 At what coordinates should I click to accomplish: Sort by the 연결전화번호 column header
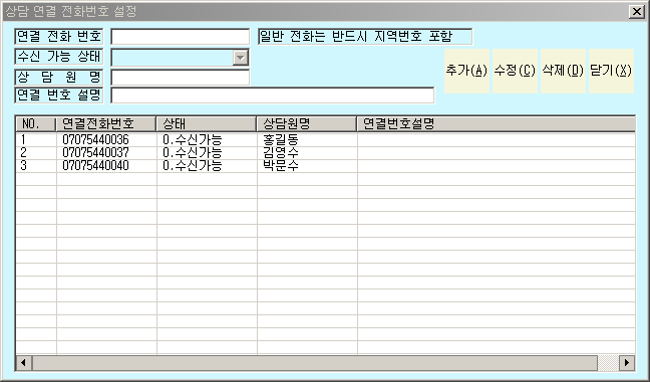click(x=106, y=123)
